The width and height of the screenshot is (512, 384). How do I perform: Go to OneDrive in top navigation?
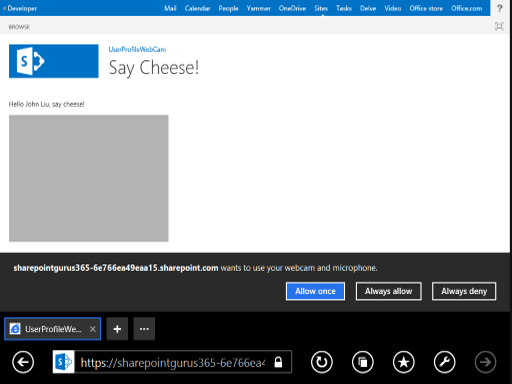point(292,8)
